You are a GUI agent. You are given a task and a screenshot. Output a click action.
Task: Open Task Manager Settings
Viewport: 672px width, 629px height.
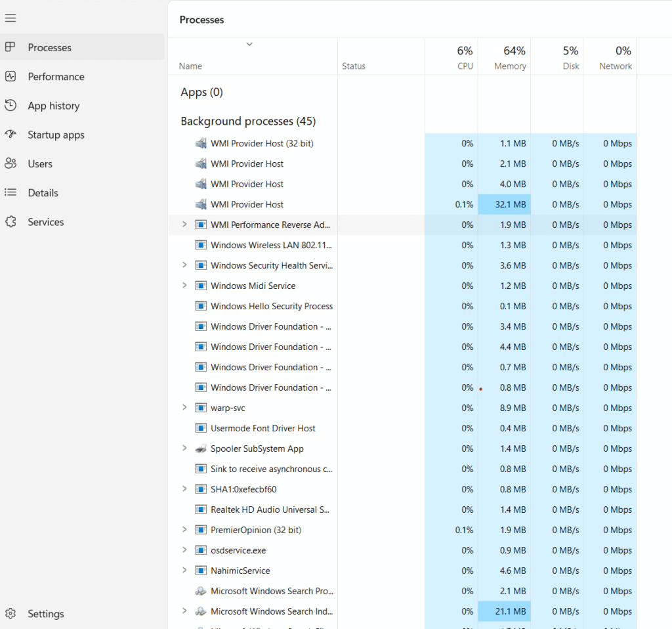[x=45, y=613]
